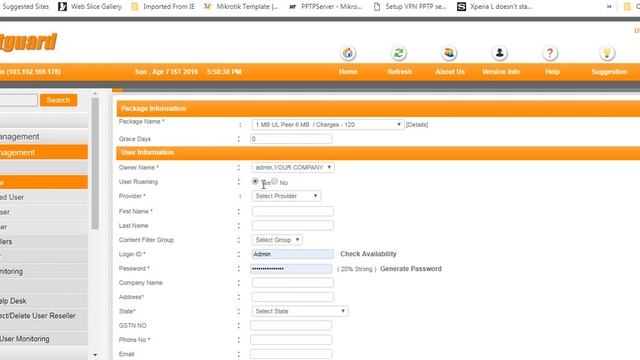Click Check Availability for Login ID
This screenshot has width=640, height=360.
(368, 254)
